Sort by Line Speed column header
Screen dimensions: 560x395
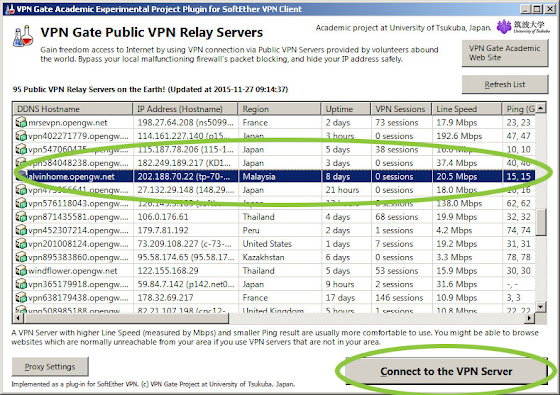point(467,109)
